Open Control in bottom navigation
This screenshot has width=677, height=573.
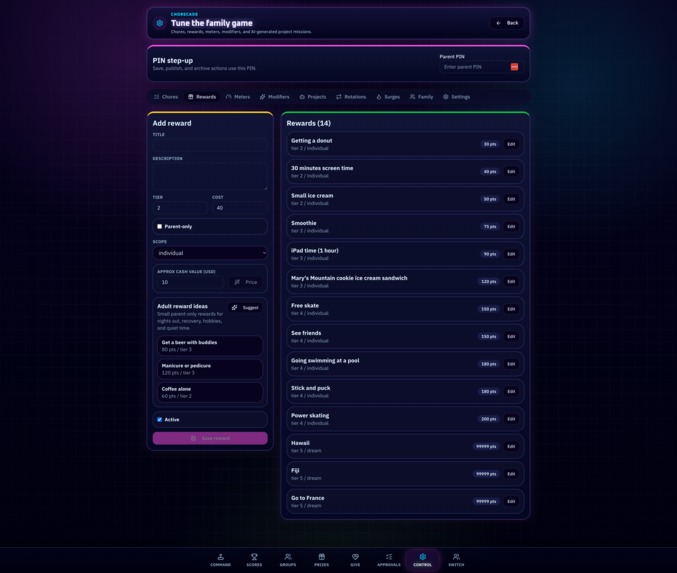point(423,560)
